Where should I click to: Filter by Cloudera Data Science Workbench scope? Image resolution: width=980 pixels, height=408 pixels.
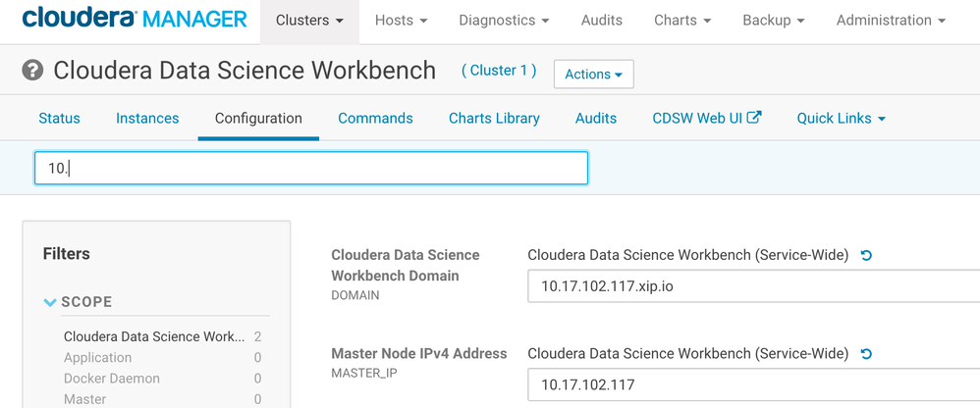(154, 336)
